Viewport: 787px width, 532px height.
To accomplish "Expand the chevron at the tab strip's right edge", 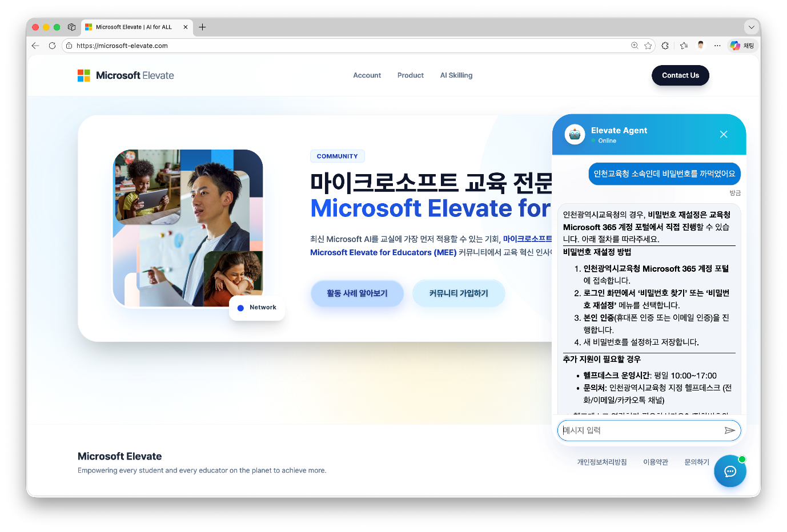I will click(751, 27).
